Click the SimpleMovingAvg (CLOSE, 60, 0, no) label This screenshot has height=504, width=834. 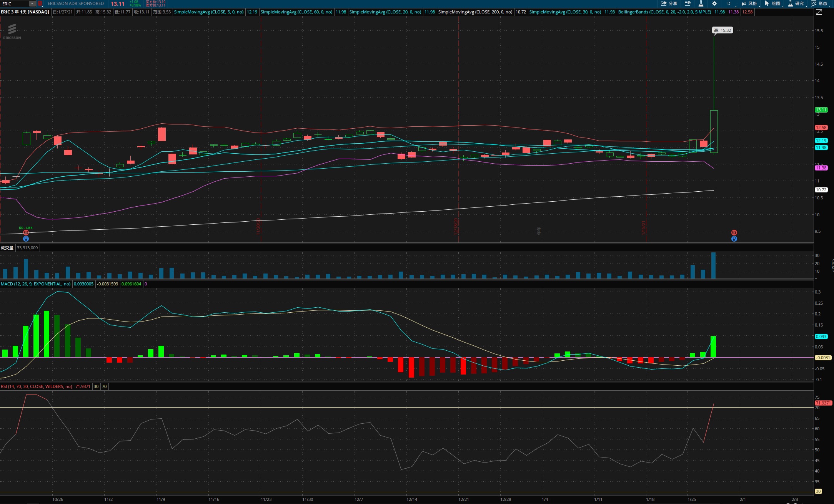(296, 12)
